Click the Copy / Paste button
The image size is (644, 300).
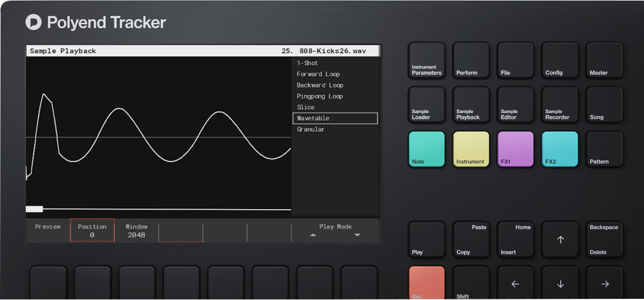coord(471,240)
